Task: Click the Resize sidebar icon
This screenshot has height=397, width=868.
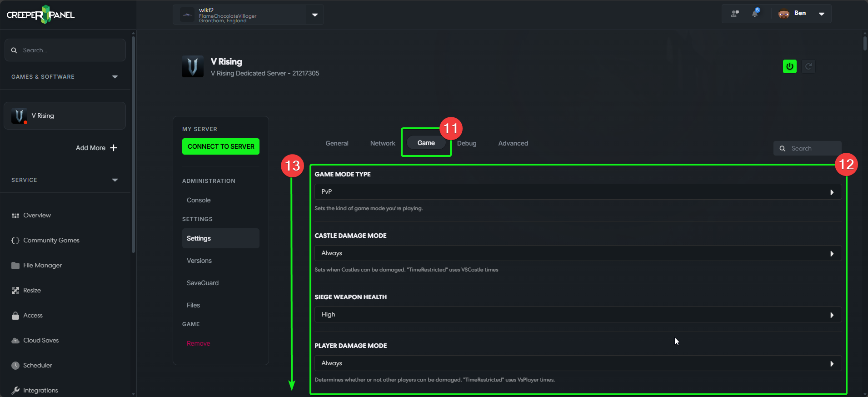Action: pos(15,291)
